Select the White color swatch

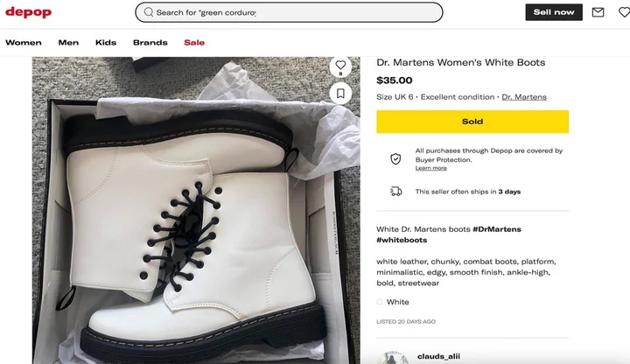pos(380,302)
